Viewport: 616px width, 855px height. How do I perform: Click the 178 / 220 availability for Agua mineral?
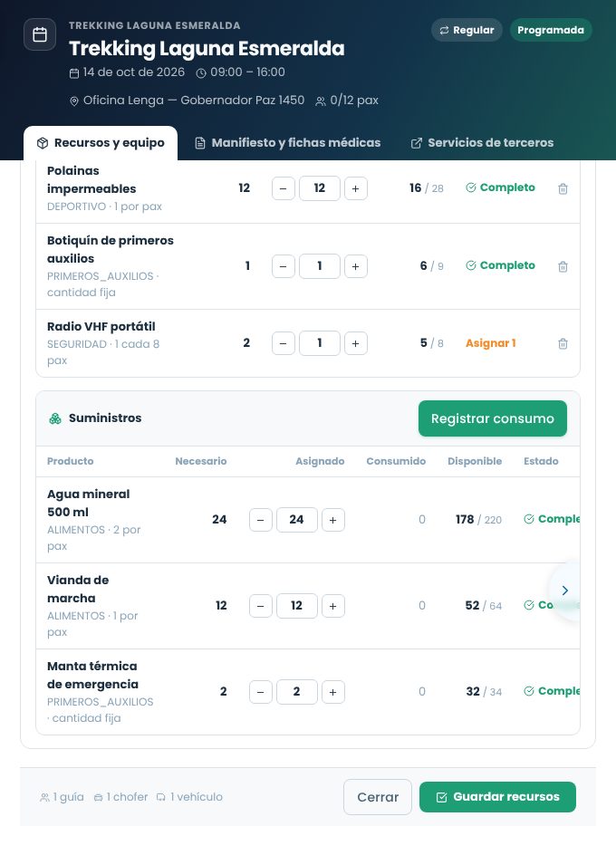pyautogui.click(x=478, y=520)
